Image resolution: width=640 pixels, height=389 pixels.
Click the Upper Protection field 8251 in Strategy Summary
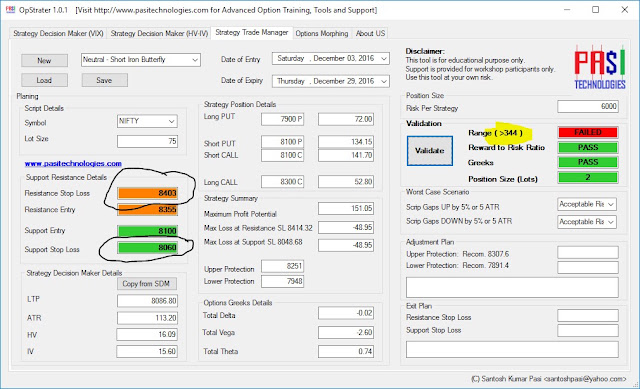pos(282,266)
